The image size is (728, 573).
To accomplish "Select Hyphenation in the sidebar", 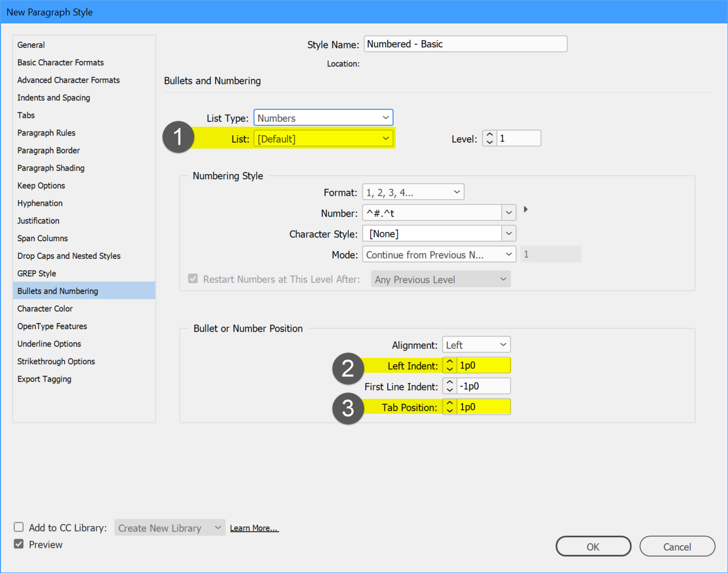I will tap(39, 203).
